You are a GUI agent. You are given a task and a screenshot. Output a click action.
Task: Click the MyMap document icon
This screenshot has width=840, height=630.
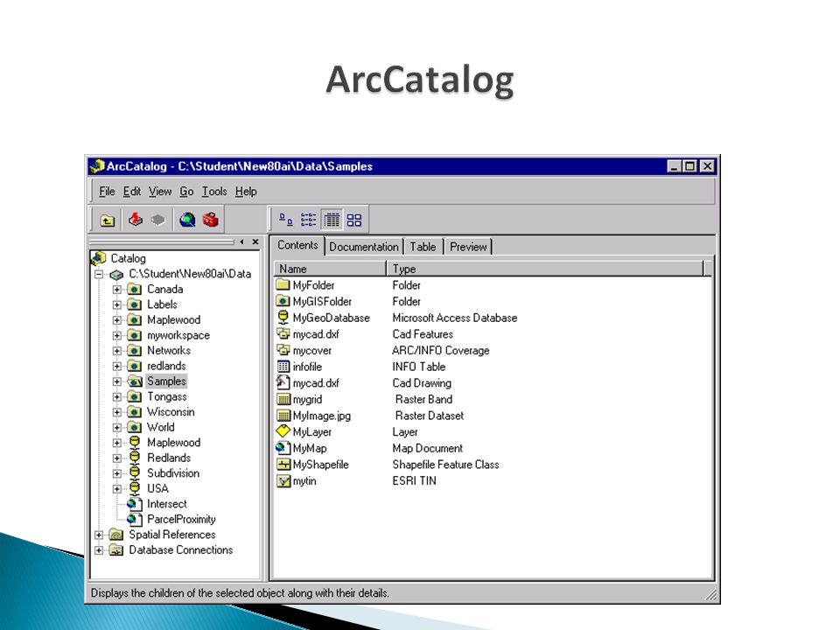point(283,448)
